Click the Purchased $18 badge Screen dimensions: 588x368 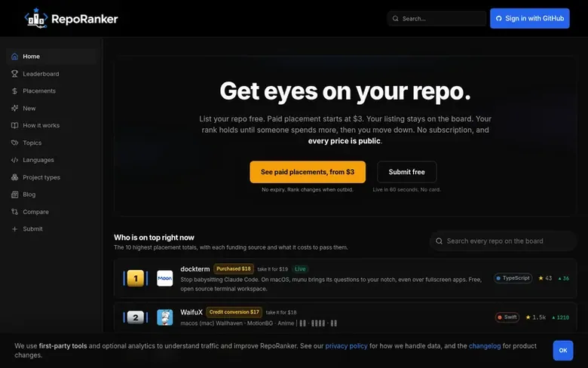pos(234,269)
